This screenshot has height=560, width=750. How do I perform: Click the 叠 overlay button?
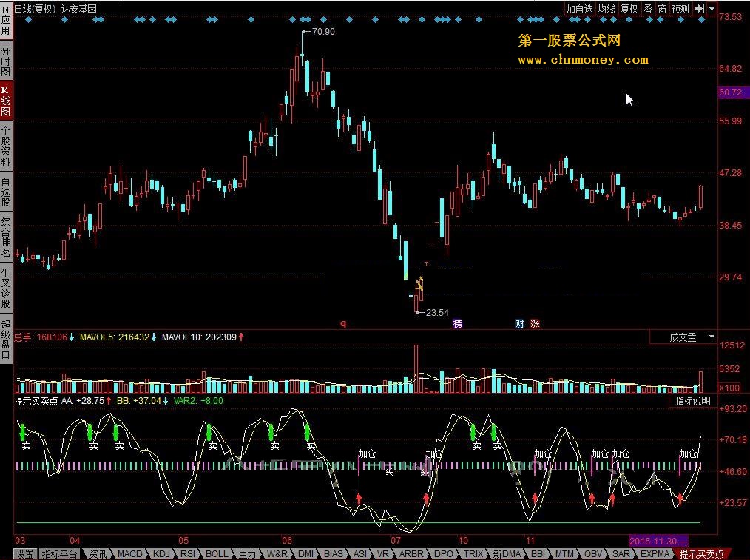click(x=648, y=9)
